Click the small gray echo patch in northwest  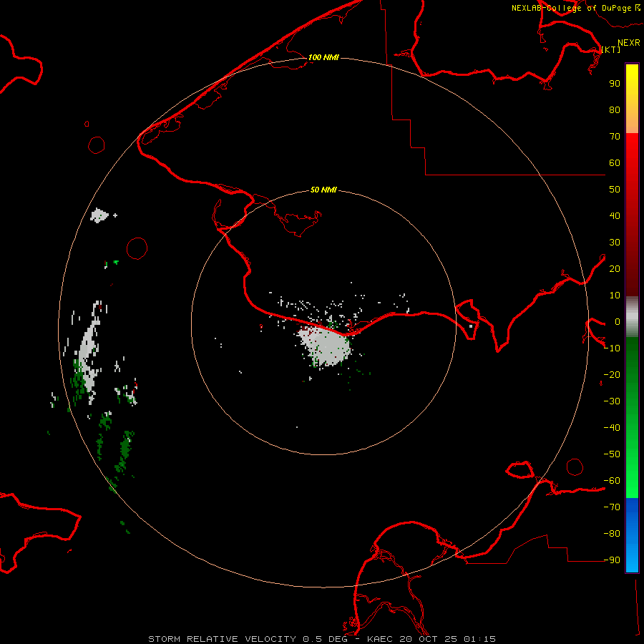click(x=99, y=215)
